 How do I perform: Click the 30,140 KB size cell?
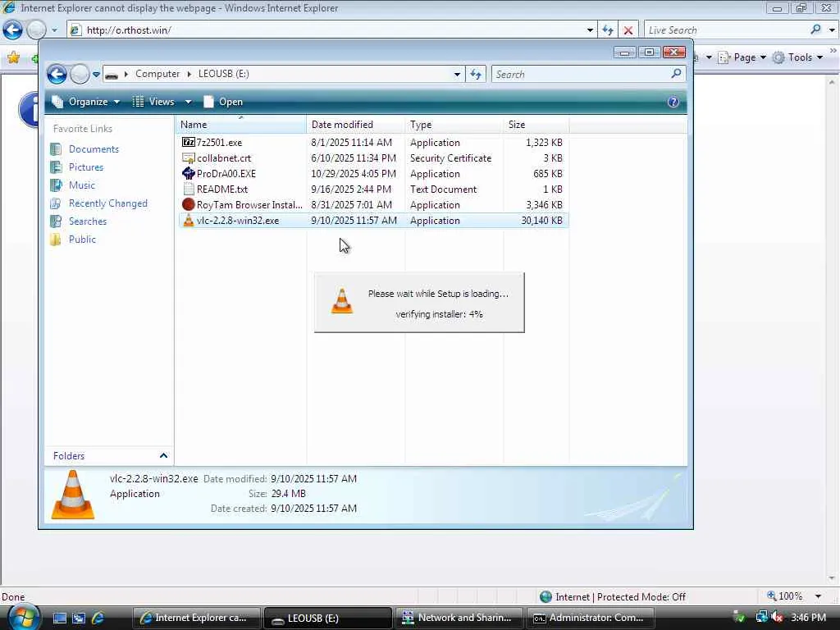(541, 221)
